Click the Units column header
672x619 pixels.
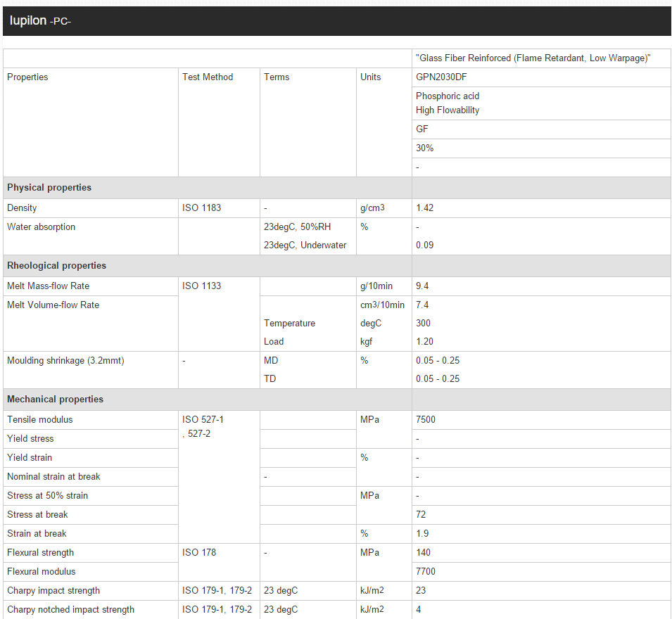(370, 77)
